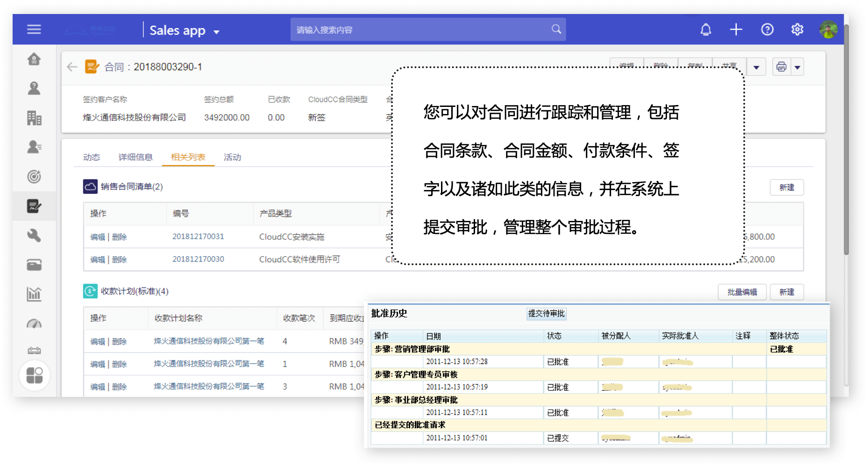Open the person-with-list icon in the sidebar

[34, 147]
